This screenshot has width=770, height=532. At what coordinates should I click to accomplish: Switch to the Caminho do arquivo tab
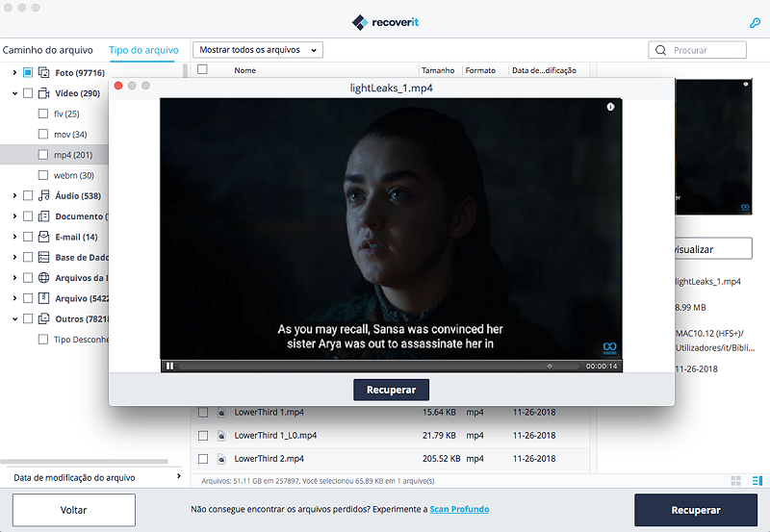pyautogui.click(x=47, y=50)
